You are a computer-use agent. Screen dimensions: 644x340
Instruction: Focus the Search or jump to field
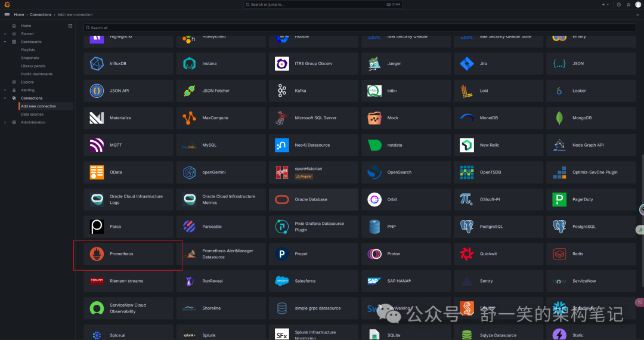point(323,5)
